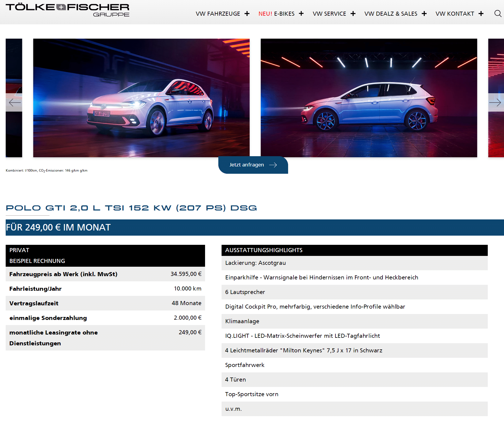Expand VW Fahrzeuge plus icon
This screenshot has height=421, width=504.
[247, 14]
